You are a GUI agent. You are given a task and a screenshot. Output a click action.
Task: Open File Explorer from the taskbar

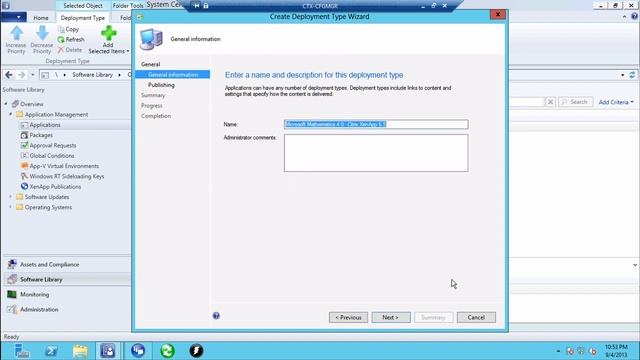pyautogui.click(x=80, y=351)
